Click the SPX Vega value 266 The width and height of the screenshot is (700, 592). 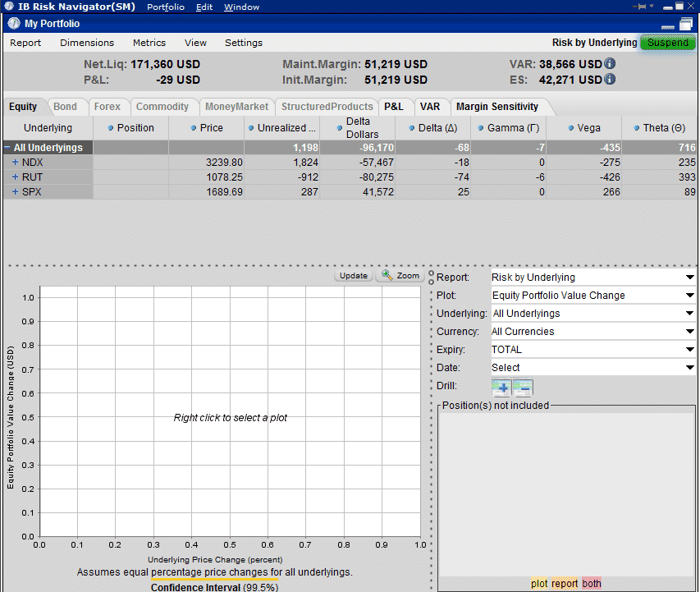(x=611, y=191)
